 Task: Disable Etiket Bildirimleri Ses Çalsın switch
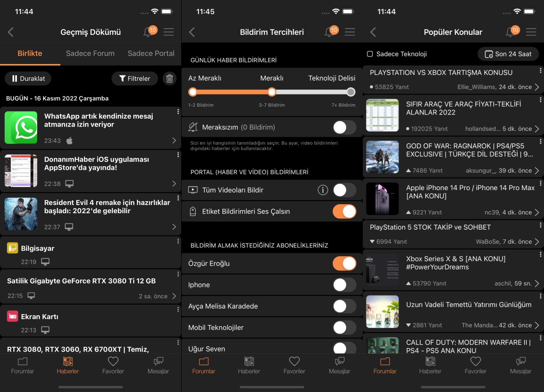344,211
